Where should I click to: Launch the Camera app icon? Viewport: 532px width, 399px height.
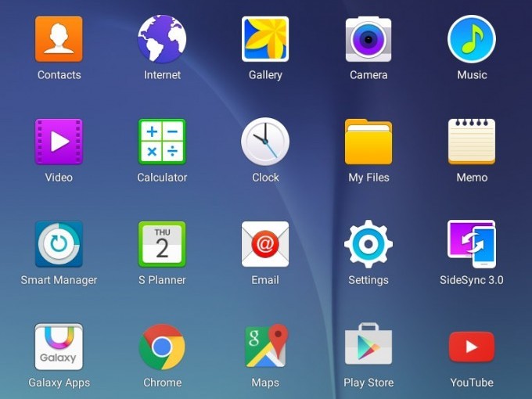(368, 39)
